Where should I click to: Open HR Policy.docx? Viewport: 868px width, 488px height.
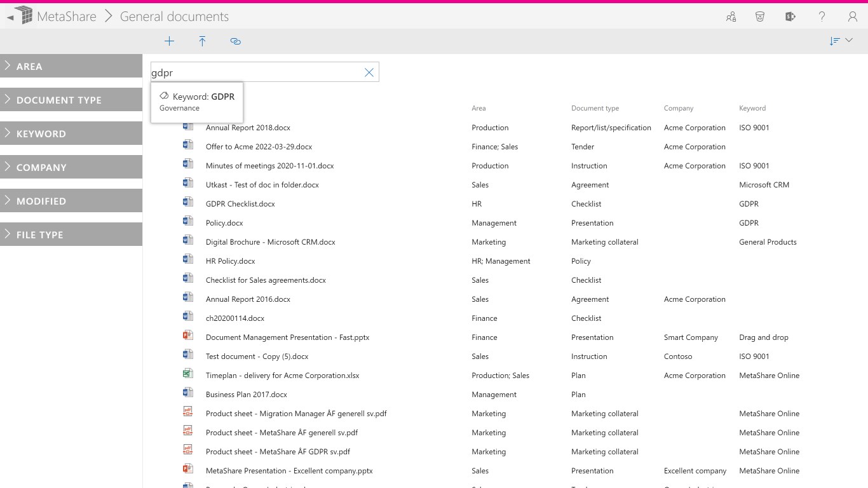click(230, 261)
